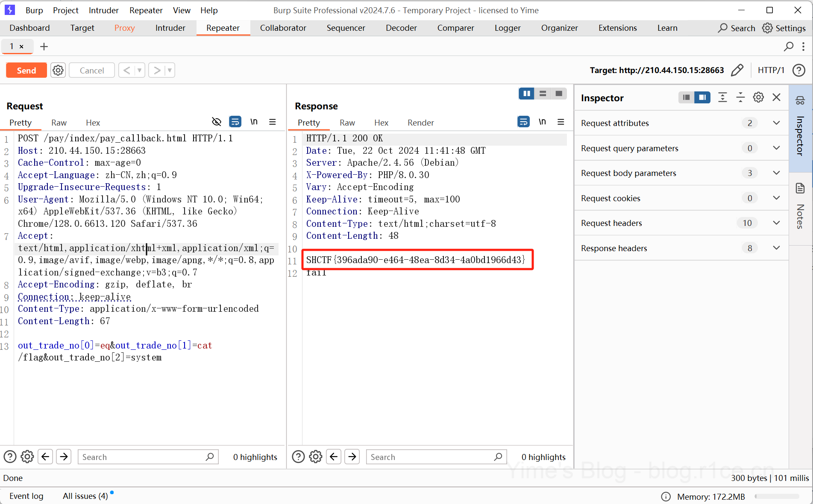The width and height of the screenshot is (813, 504).
Task: Open the Notes side panel icon
Action: pos(800,188)
